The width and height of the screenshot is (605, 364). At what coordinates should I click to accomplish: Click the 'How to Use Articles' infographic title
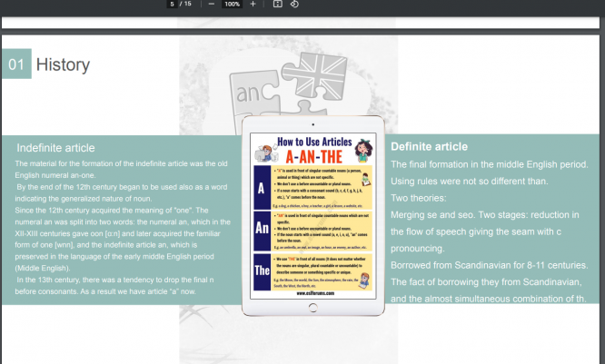pyautogui.click(x=314, y=142)
